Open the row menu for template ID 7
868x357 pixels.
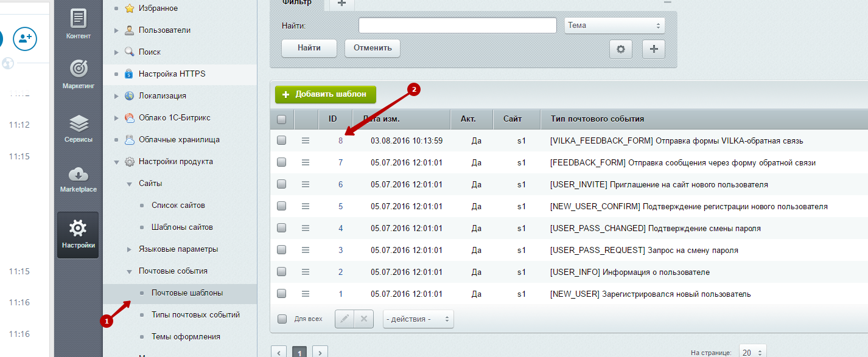(306, 162)
